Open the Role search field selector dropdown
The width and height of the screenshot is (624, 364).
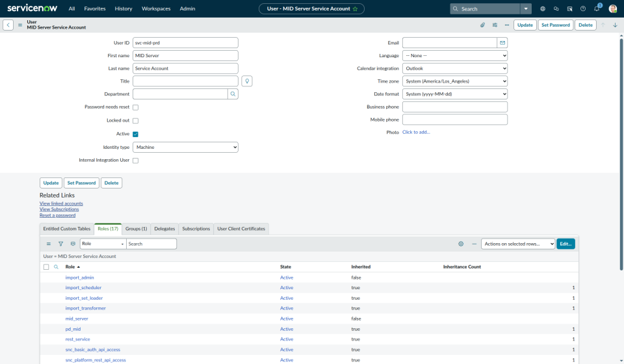pyautogui.click(x=103, y=244)
